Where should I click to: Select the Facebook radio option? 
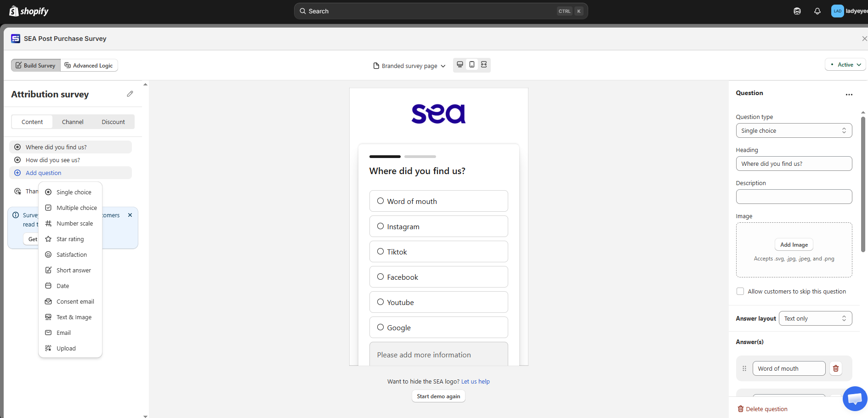click(438, 277)
